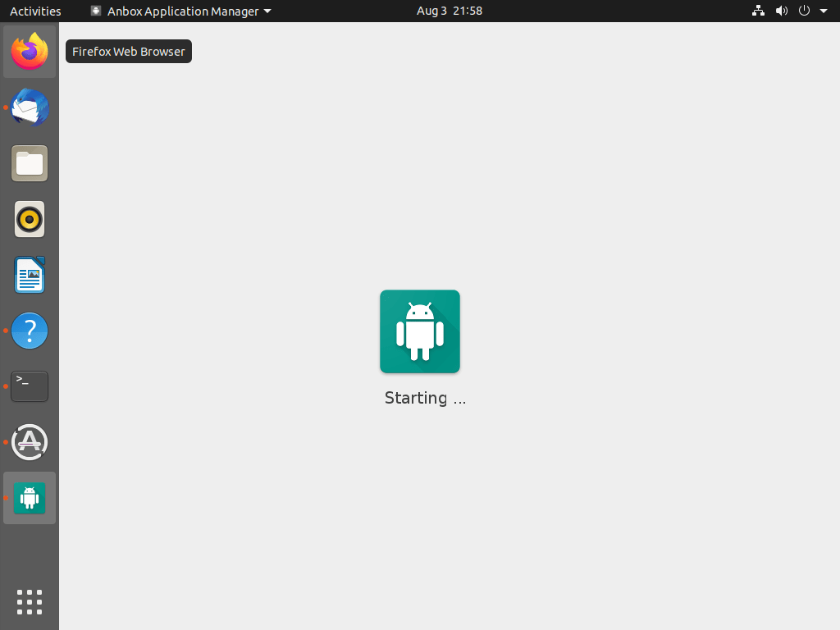Click the wired network status icon
The width and height of the screenshot is (840, 630).
(758, 11)
